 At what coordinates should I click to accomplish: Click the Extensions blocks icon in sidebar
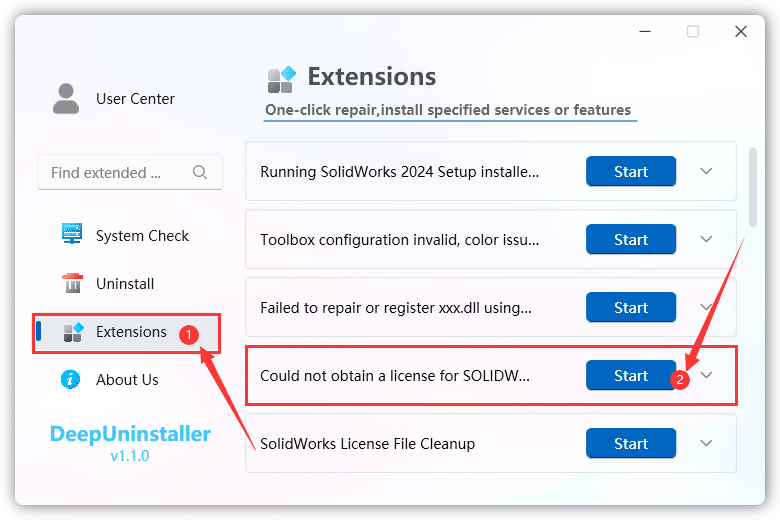72,332
